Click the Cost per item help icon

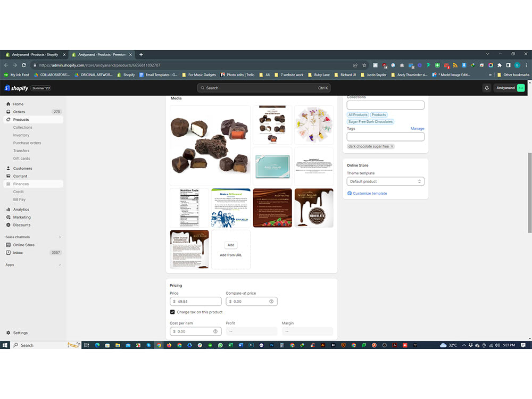(x=215, y=331)
